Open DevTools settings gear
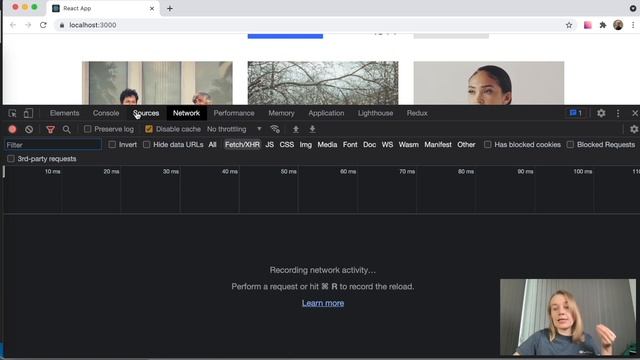 (x=601, y=113)
